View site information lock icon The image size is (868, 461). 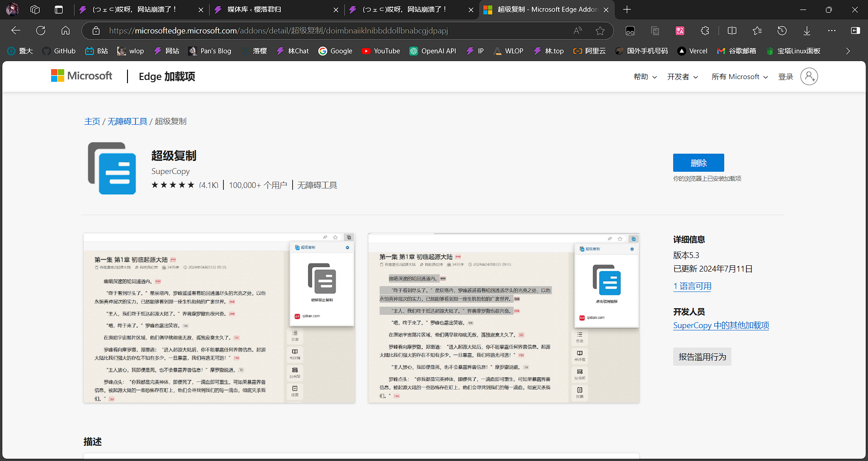click(x=96, y=31)
